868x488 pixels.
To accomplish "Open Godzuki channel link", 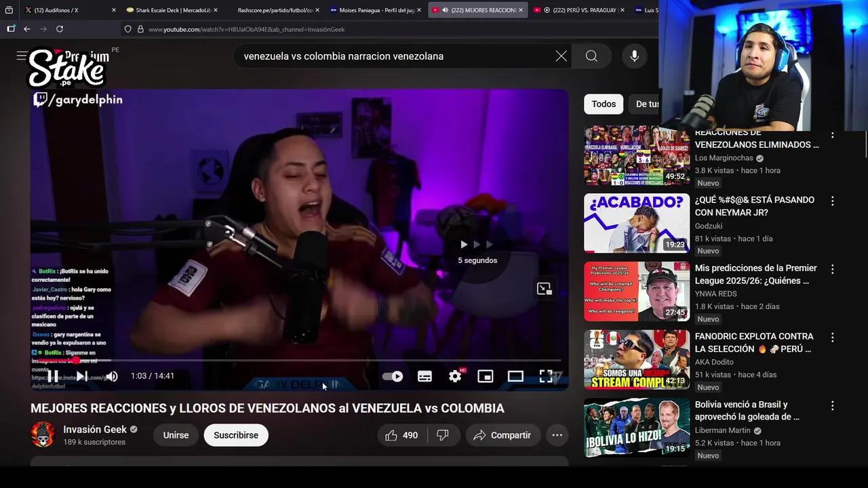I will coord(709,226).
